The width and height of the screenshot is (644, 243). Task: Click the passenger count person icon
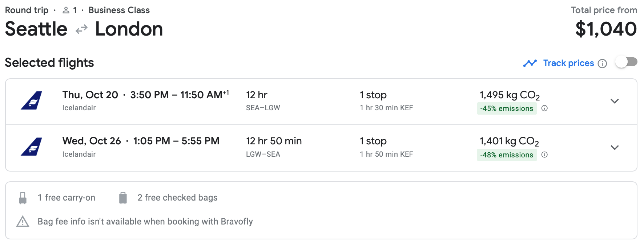[x=66, y=11]
